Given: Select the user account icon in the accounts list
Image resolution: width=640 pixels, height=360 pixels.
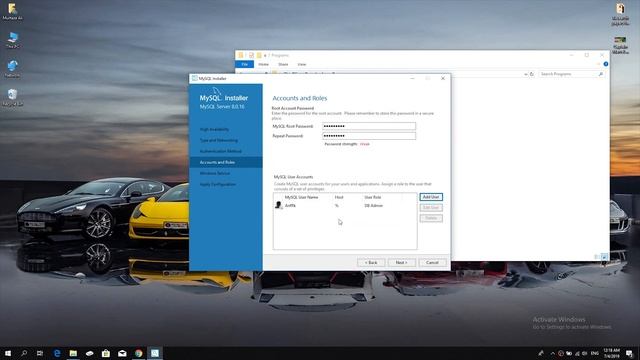Looking at the screenshot, I should point(278,205).
